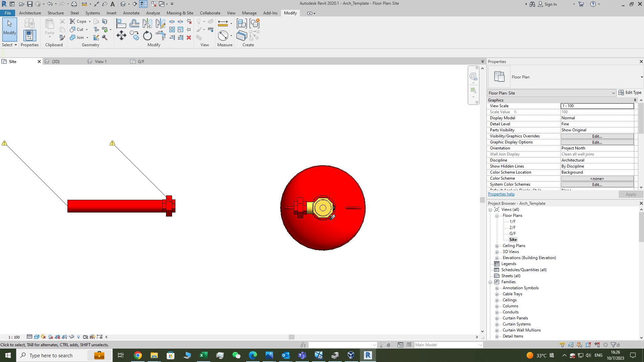Viewport: 644px width, 362px height.
Task: Toggle Temporary Hide/Isolate glasses icon
Action: tap(71, 337)
